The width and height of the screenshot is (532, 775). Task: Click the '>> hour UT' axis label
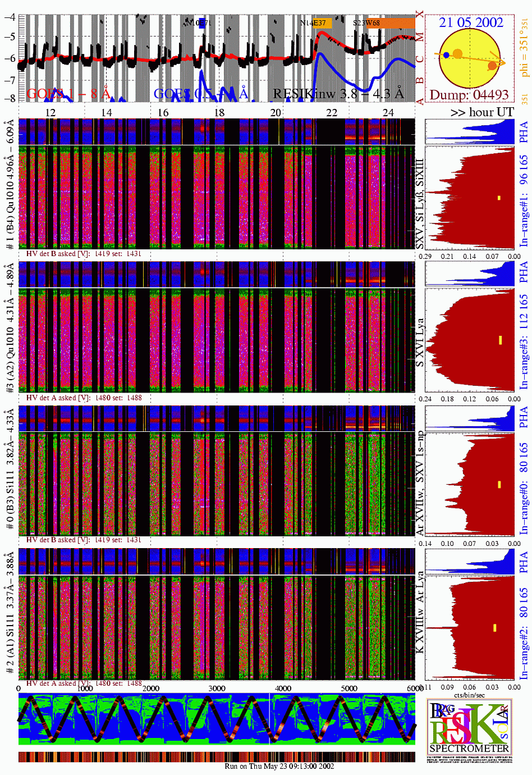click(x=481, y=112)
